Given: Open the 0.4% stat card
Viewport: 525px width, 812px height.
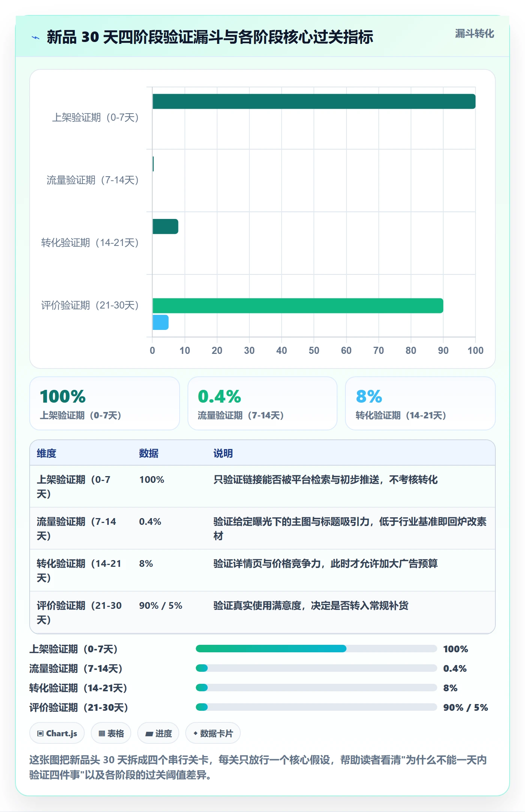Looking at the screenshot, I should pos(262,403).
